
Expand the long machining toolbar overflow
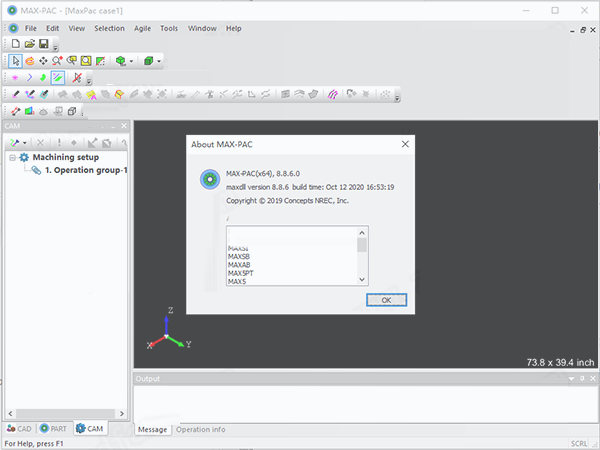tap(397, 98)
